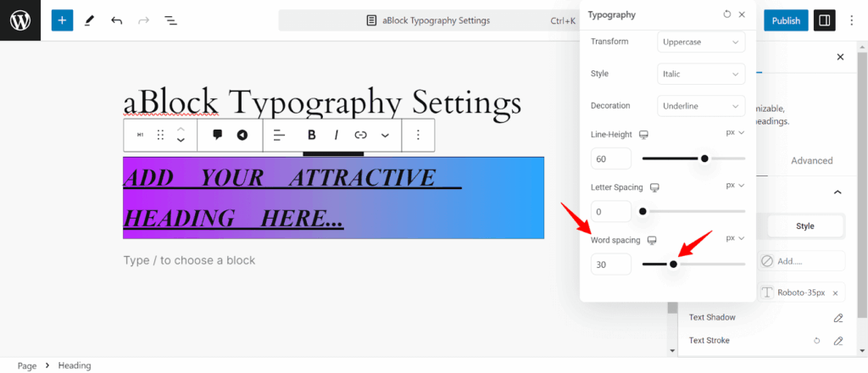
Task: Click the block drag handle dots icon
Action: tap(160, 135)
